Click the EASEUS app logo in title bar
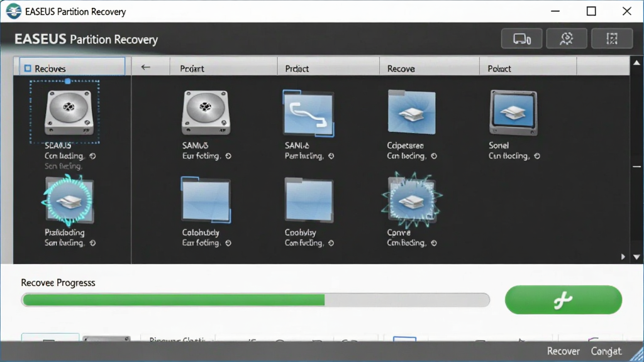Screen dimensions: 644x362 [x=14, y=11]
